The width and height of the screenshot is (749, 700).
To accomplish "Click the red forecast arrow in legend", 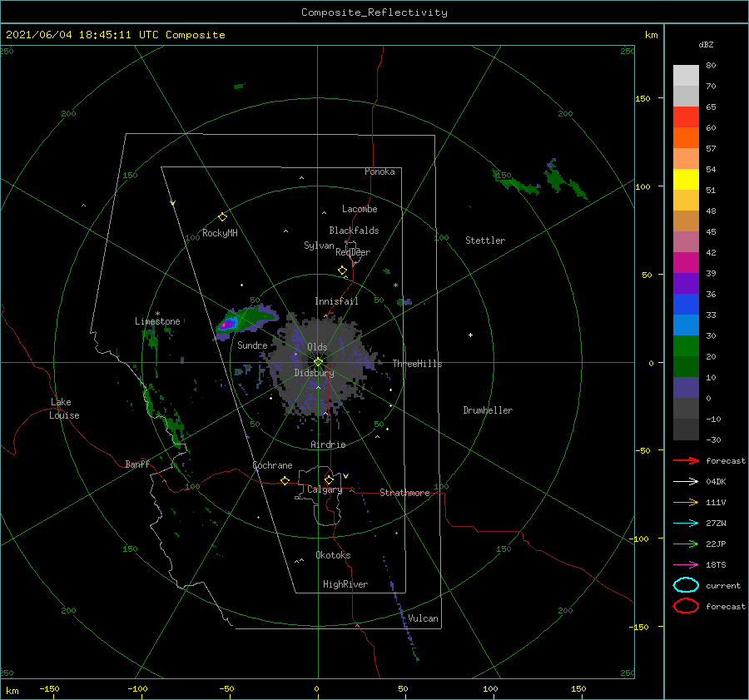I will tap(686, 460).
